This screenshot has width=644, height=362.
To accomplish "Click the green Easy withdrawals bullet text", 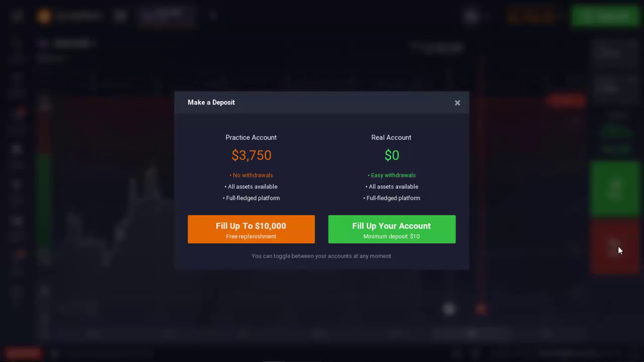I will coord(391,175).
